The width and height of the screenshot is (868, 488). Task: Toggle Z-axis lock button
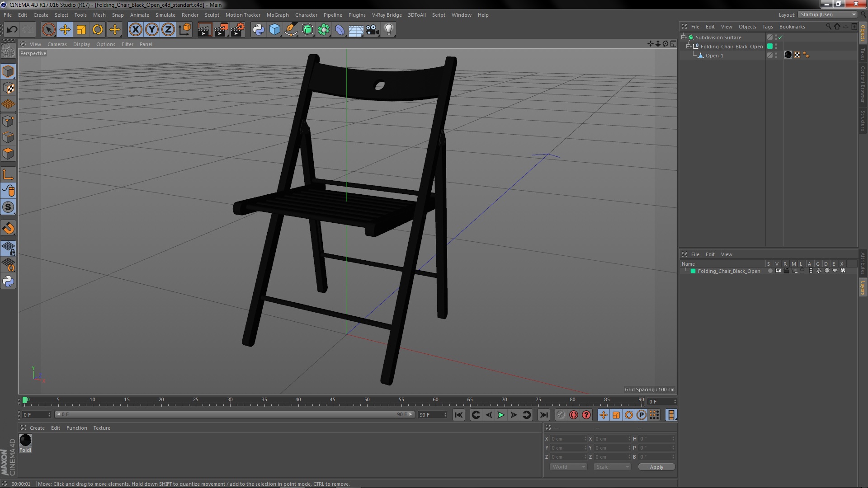point(168,30)
